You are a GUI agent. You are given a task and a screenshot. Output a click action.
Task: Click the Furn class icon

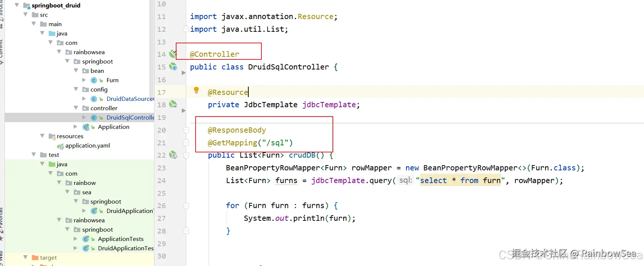tap(94, 80)
